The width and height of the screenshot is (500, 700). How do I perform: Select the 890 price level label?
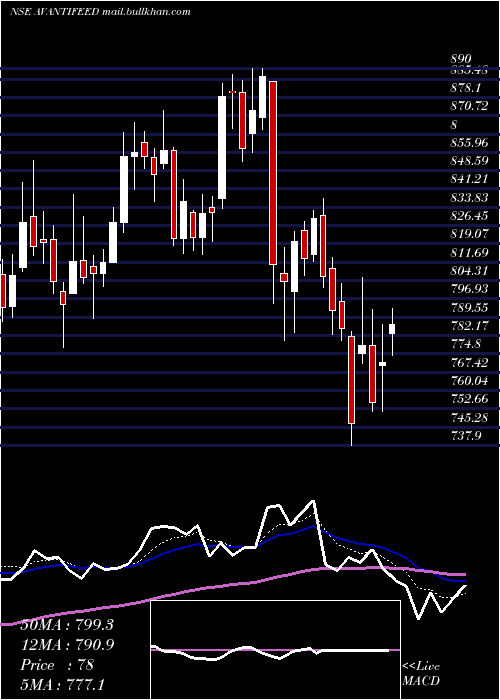(x=461, y=59)
